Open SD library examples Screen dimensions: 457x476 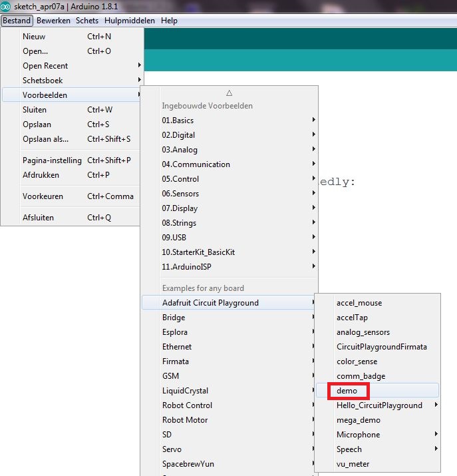point(228,435)
